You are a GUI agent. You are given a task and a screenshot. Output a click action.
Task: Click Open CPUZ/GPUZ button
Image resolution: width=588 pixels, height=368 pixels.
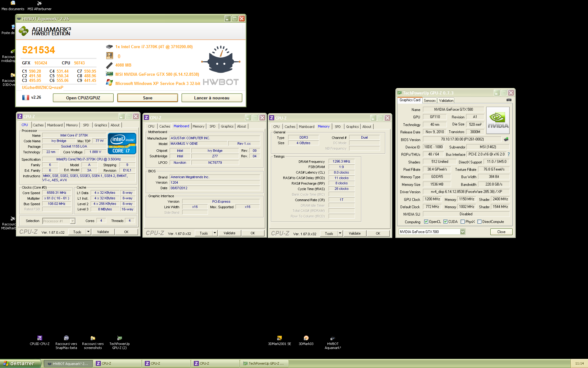pyautogui.click(x=83, y=98)
